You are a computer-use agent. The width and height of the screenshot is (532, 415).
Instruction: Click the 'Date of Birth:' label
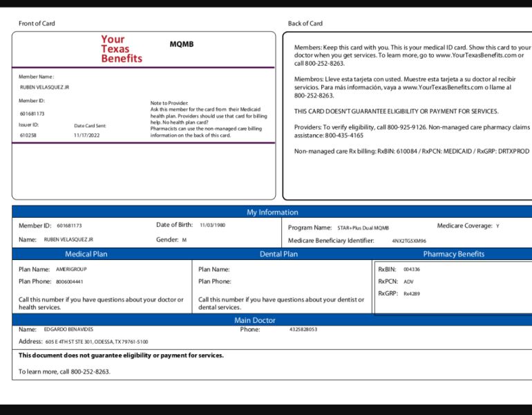pos(174,225)
